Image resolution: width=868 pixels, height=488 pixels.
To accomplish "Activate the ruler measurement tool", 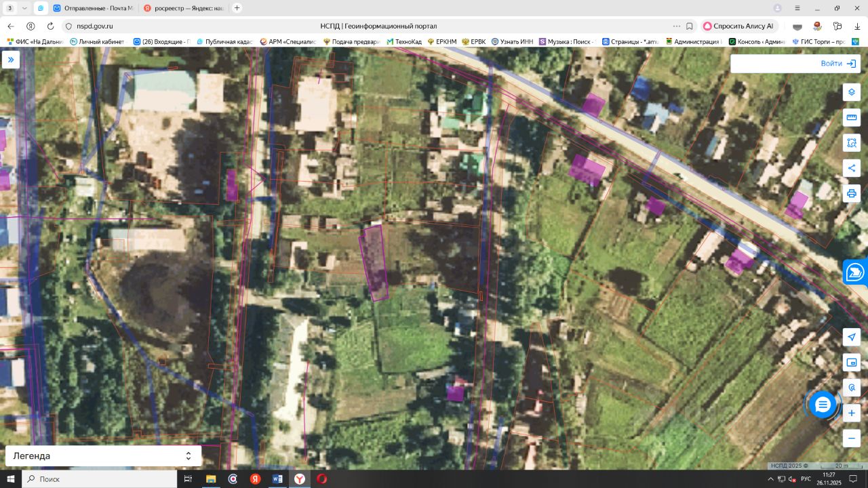I will [x=852, y=117].
